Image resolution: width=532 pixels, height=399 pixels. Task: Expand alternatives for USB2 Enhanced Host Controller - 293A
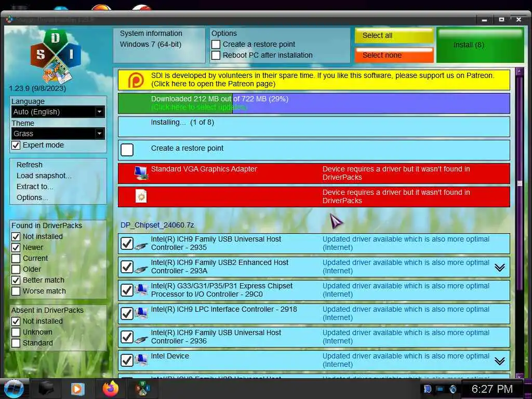point(499,268)
